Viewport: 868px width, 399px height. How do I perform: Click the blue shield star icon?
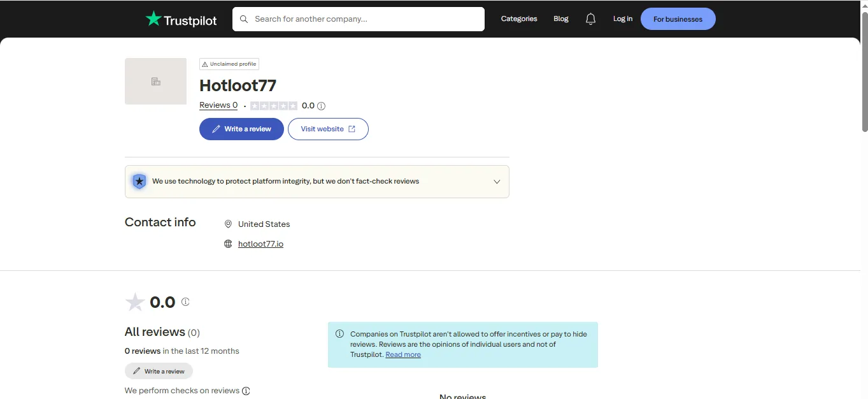139,182
